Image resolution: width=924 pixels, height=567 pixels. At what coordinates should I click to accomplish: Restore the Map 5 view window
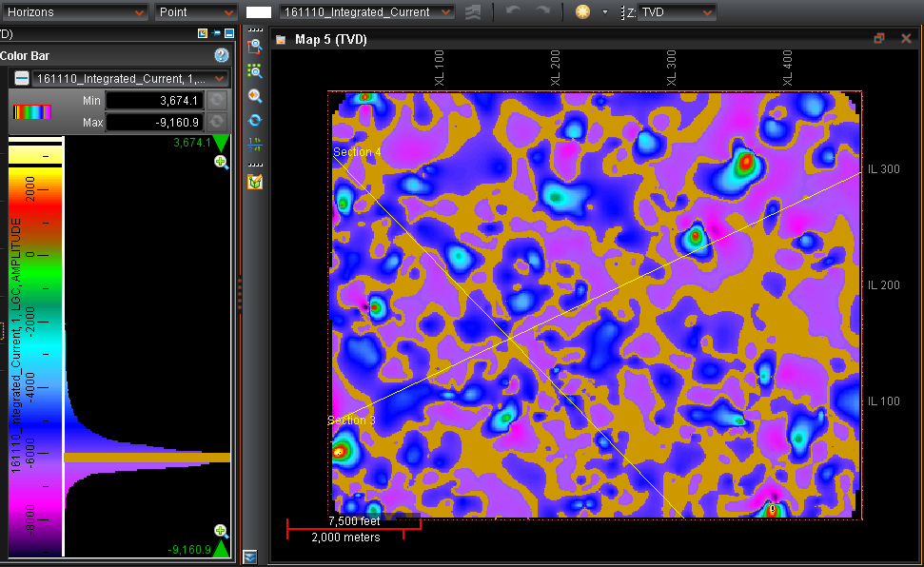pyautogui.click(x=879, y=39)
